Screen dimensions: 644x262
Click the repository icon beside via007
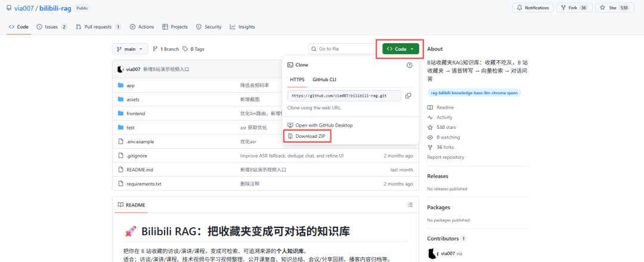(x=9, y=8)
